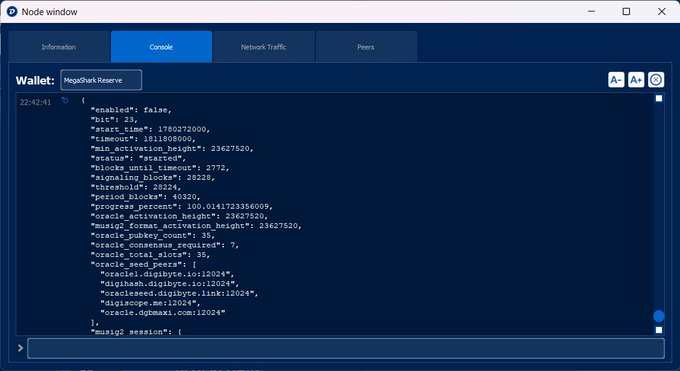This screenshot has width=680, height=371.
Task: Select the "threshold": 28224 line
Action: [x=136, y=187]
